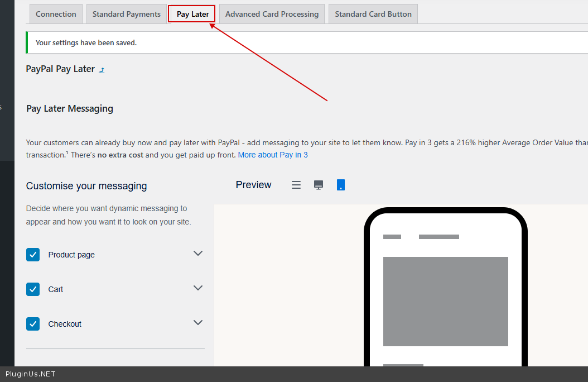
Task: Disable the Checkout messaging checkbox
Action: pyautogui.click(x=33, y=324)
